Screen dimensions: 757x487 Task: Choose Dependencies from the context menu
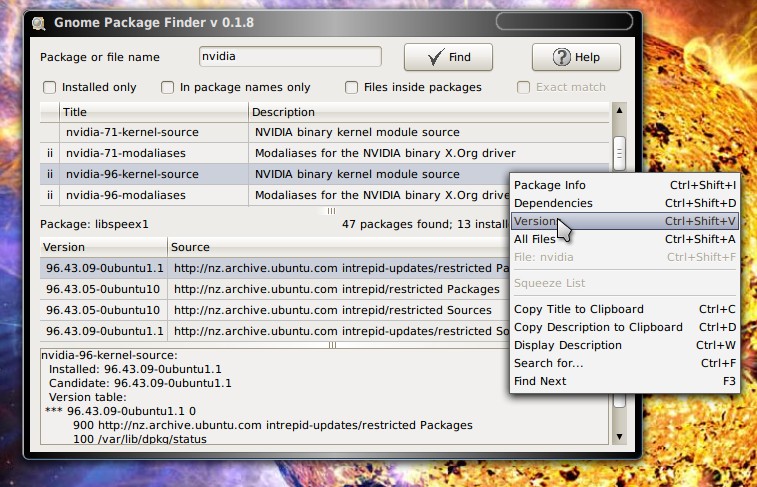[625, 203]
